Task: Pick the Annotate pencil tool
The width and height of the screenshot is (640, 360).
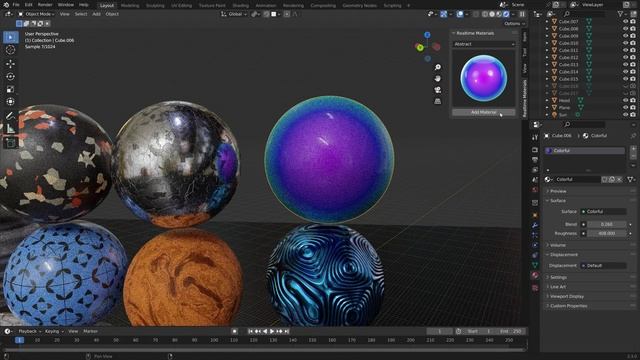Action: click(x=11, y=116)
